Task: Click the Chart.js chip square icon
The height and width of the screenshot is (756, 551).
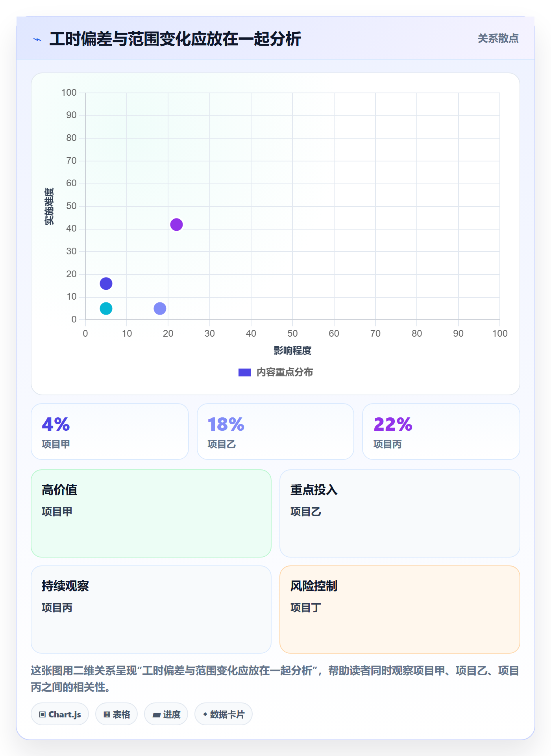Action: click(43, 715)
